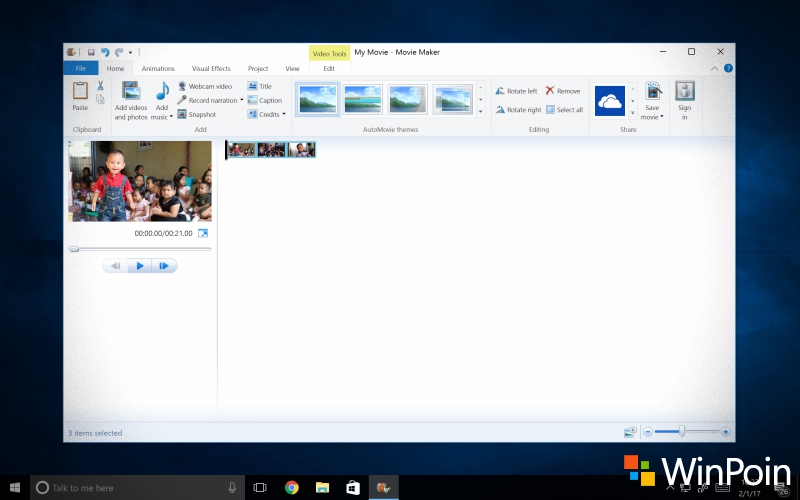Open Customize Quick Access Toolbar dropdown
Screen dimensions: 800x500
130,52
